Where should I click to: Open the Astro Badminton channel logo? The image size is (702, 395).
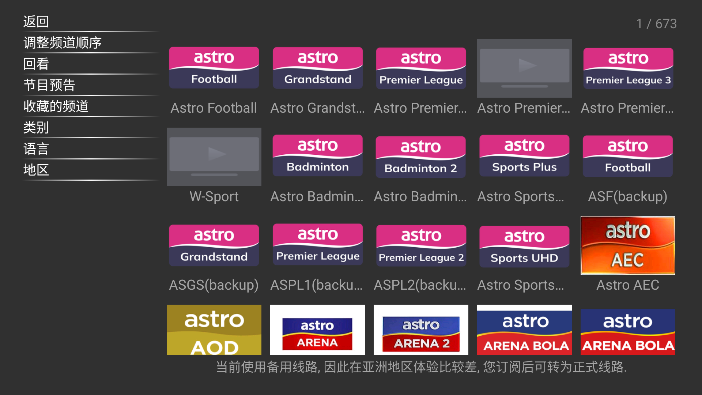[318, 156]
